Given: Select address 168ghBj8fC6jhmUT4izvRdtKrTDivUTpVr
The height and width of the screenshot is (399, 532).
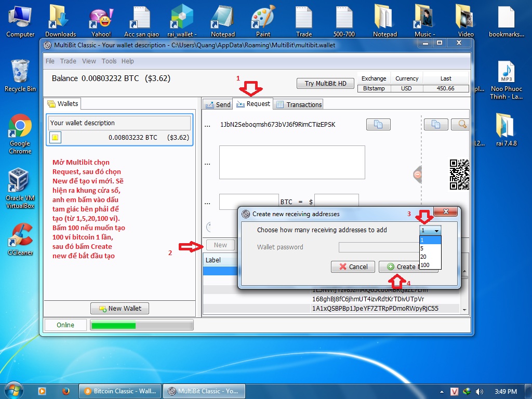Looking at the screenshot, I should click(368, 299).
